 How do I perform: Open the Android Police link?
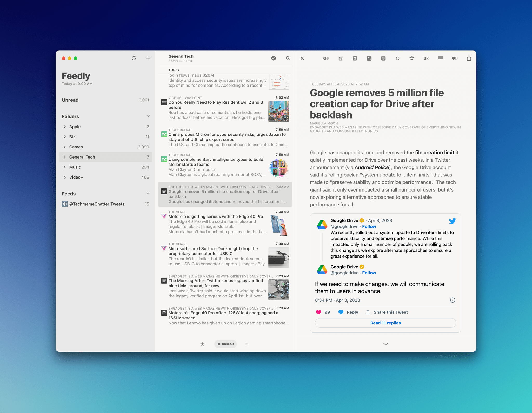pos(372,167)
